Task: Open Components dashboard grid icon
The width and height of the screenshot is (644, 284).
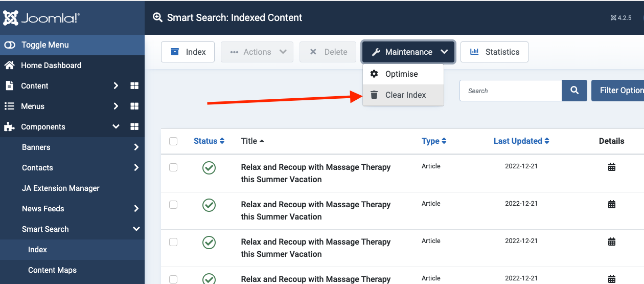Action: (134, 127)
